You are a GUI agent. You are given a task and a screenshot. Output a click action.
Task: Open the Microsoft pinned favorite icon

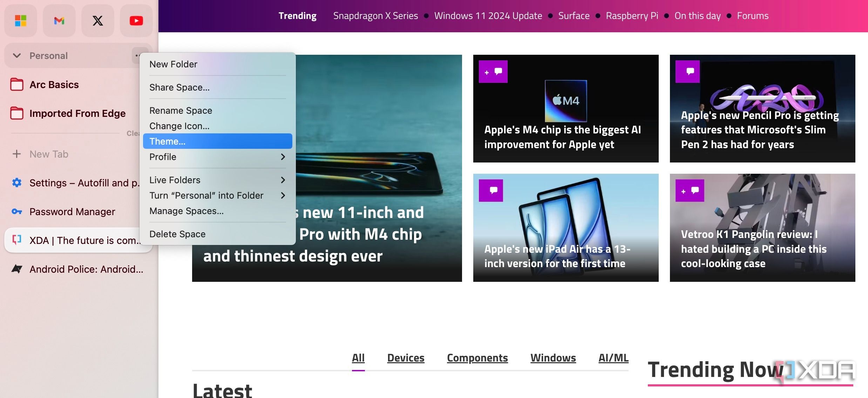[x=21, y=21]
